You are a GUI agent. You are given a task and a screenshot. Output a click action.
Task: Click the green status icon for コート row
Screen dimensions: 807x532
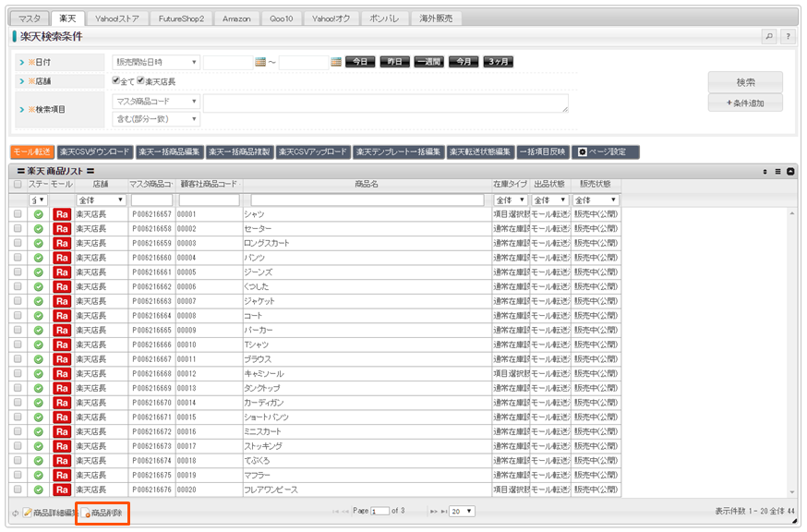coord(38,316)
